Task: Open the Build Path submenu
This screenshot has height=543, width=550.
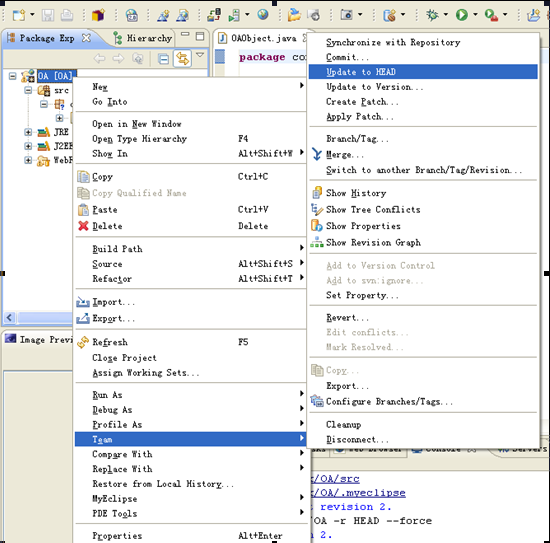Action: 190,249
